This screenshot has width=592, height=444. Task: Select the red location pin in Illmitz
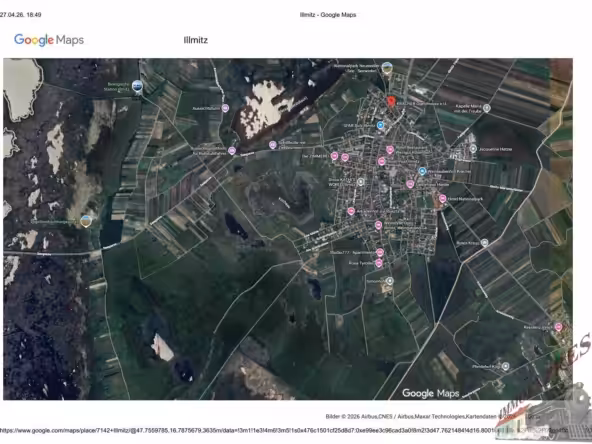(391, 102)
